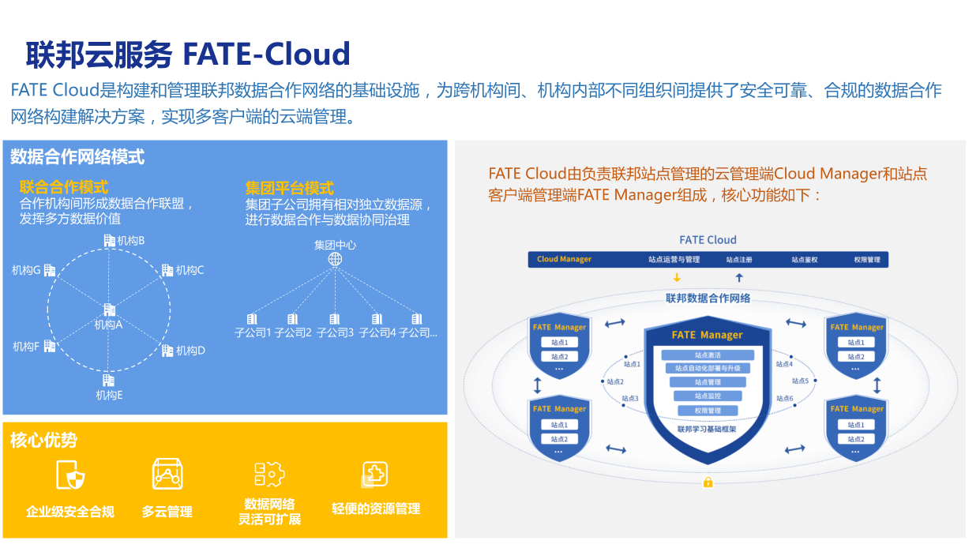980x548 pixels.
Task: Click the 站点监控 bar
Action: click(708, 396)
